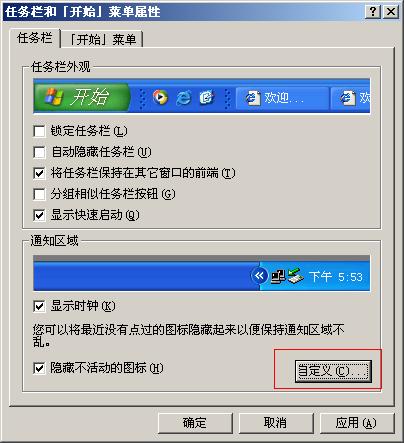This screenshot has height=443, width=404.
Task: Click the notification area expand chevron
Action: 259,276
